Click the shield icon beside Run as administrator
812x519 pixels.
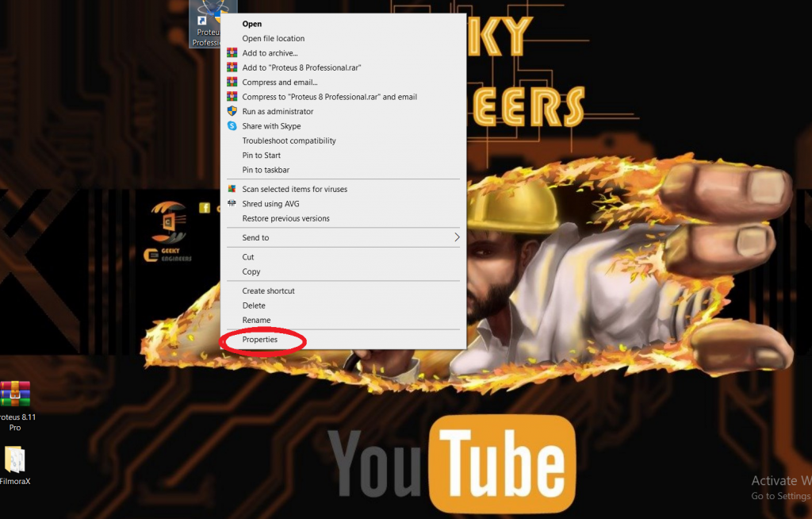[x=232, y=111]
